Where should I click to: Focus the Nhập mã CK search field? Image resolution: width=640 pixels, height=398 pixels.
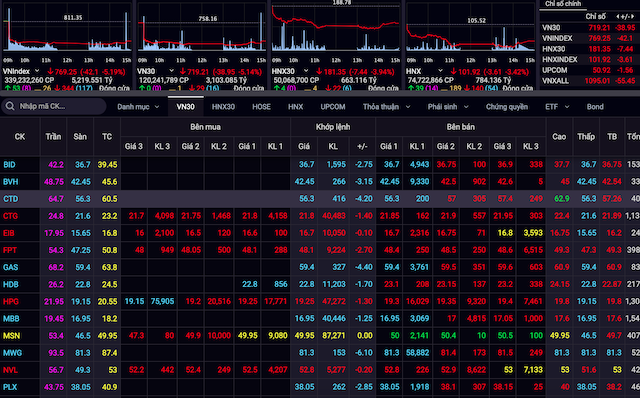pos(53,107)
